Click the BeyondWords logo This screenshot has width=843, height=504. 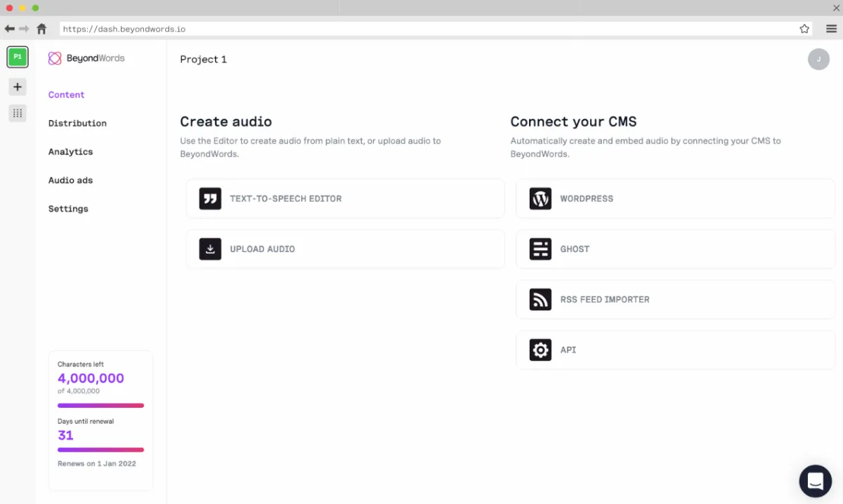pyautogui.click(x=86, y=58)
